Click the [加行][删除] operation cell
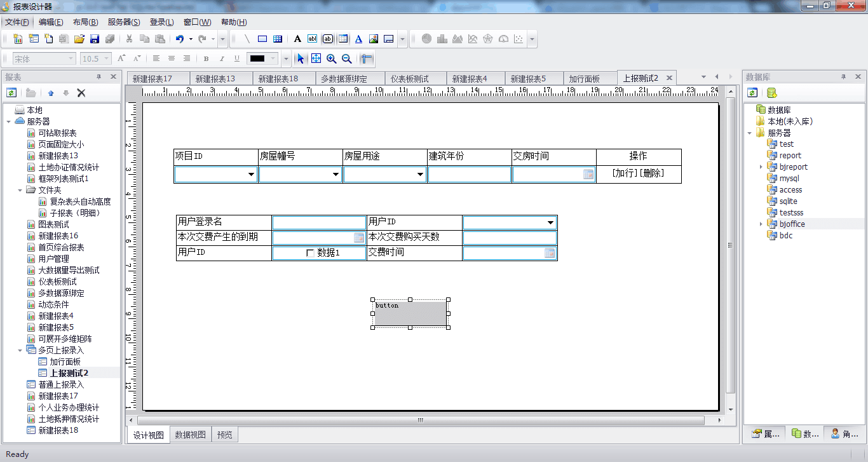The image size is (868, 462). (639, 173)
